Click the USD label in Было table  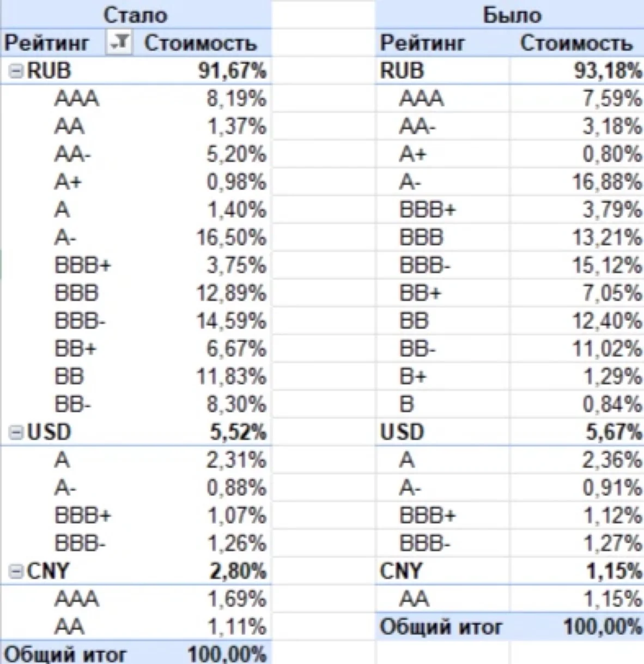pyautogui.click(x=402, y=432)
